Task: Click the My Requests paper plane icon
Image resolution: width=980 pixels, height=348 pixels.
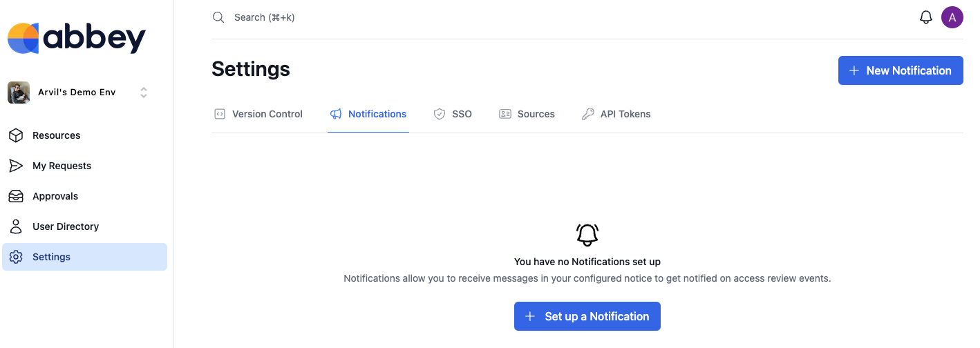Action: click(x=16, y=166)
